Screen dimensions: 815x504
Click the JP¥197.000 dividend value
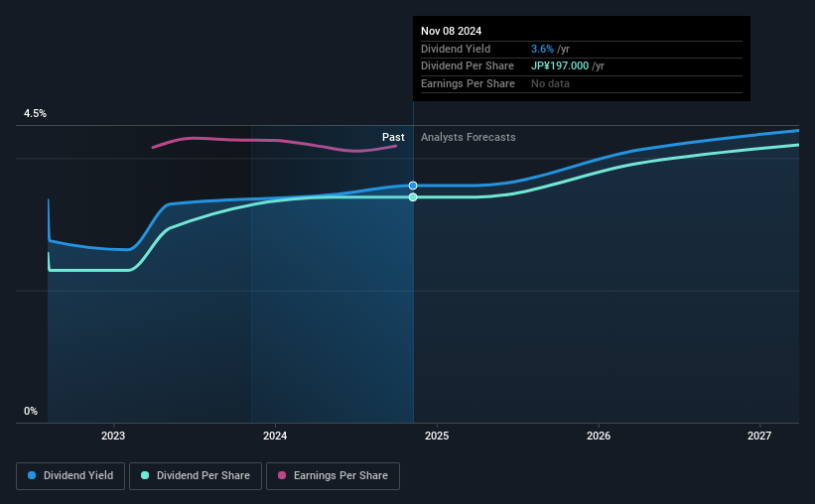(x=560, y=66)
